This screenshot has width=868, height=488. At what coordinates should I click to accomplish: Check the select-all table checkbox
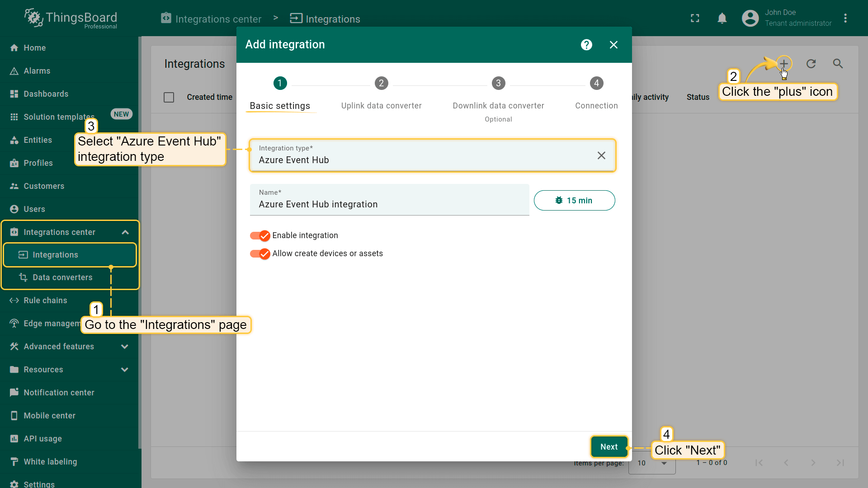169,97
